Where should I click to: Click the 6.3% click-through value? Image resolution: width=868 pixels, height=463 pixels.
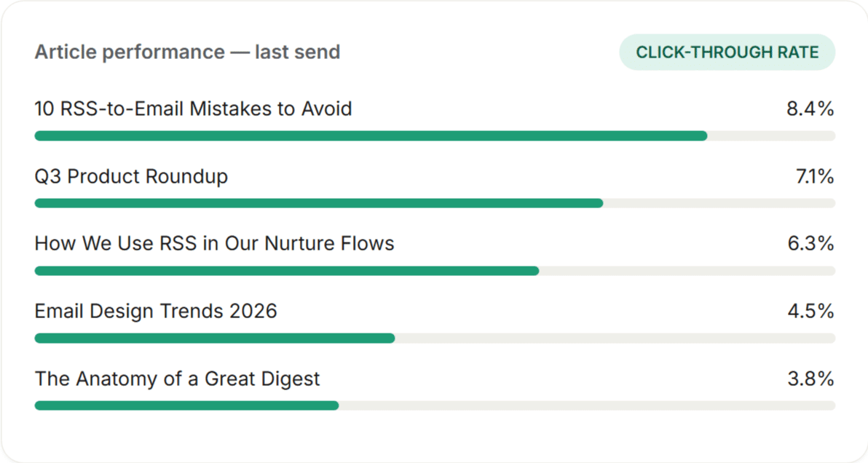(x=811, y=243)
